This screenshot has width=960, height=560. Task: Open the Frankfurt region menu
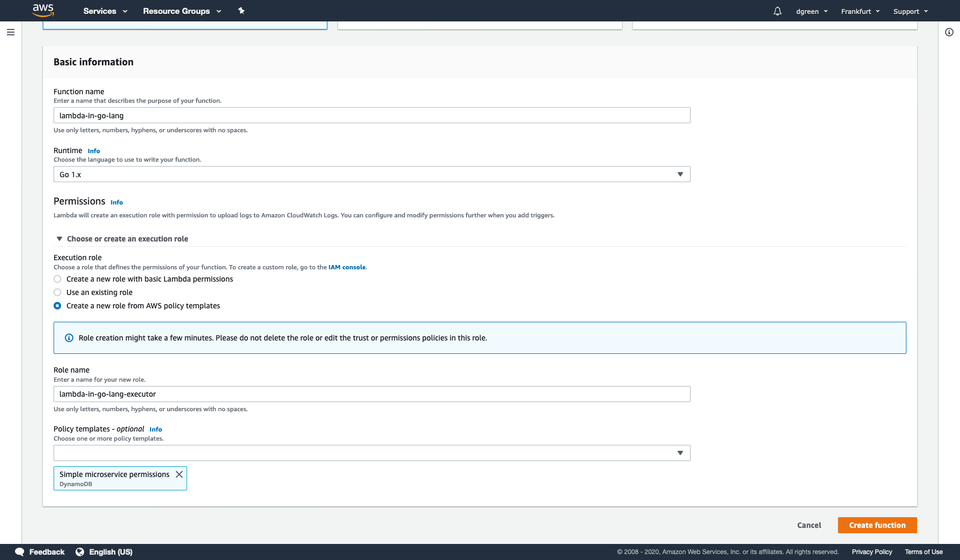tap(860, 11)
